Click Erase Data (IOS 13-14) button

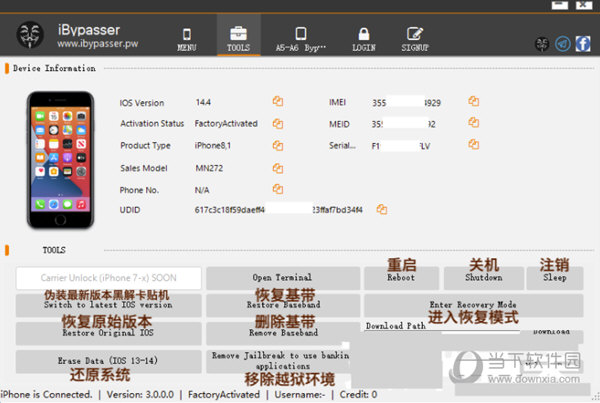click(109, 361)
